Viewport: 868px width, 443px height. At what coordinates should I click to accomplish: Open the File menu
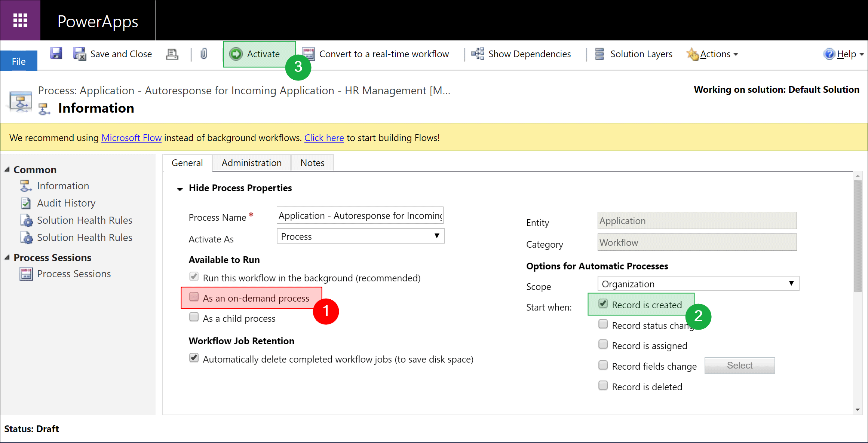point(19,61)
